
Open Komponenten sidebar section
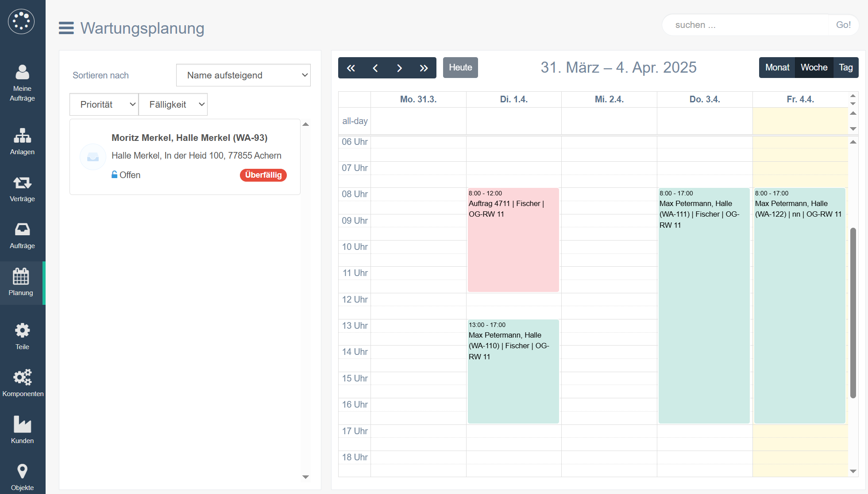(22, 383)
